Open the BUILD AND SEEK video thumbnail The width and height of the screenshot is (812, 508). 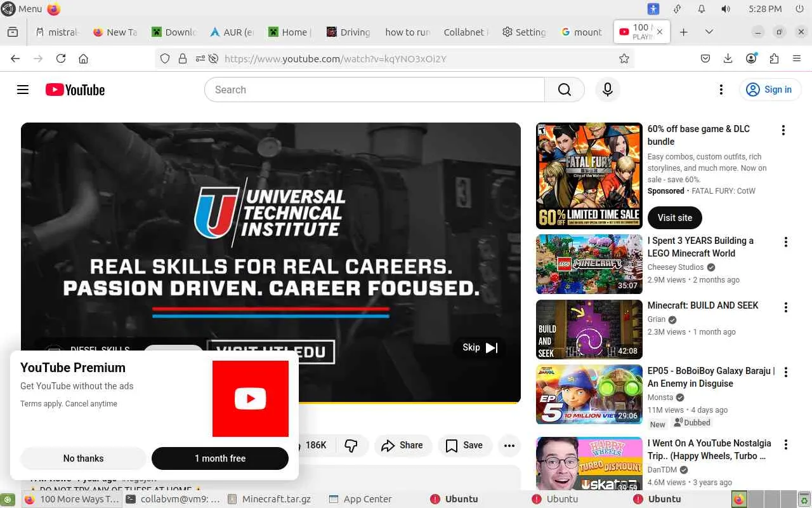coord(589,329)
